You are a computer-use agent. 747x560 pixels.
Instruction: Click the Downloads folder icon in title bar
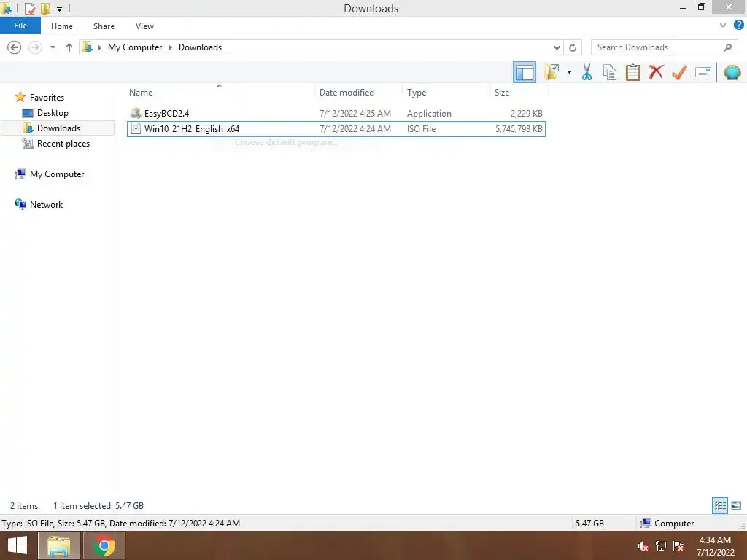(x=6, y=8)
